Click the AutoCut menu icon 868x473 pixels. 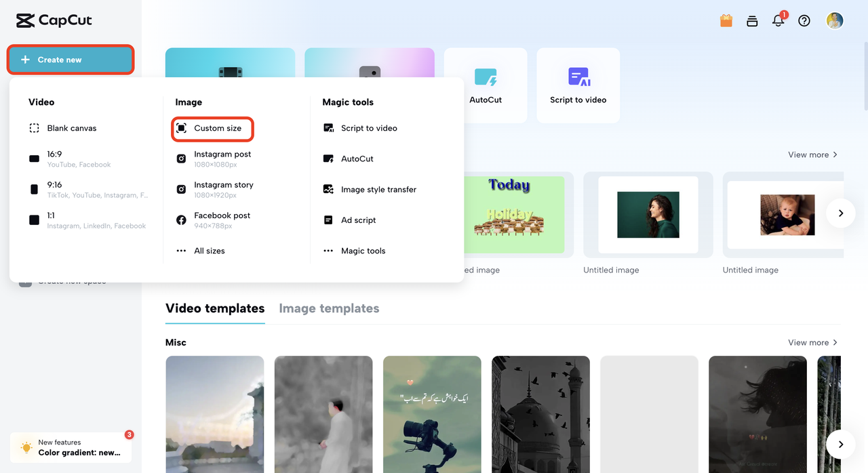(328, 159)
